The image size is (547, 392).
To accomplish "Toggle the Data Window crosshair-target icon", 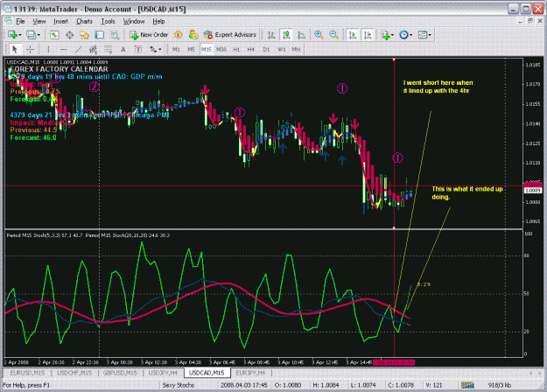I will [69, 34].
